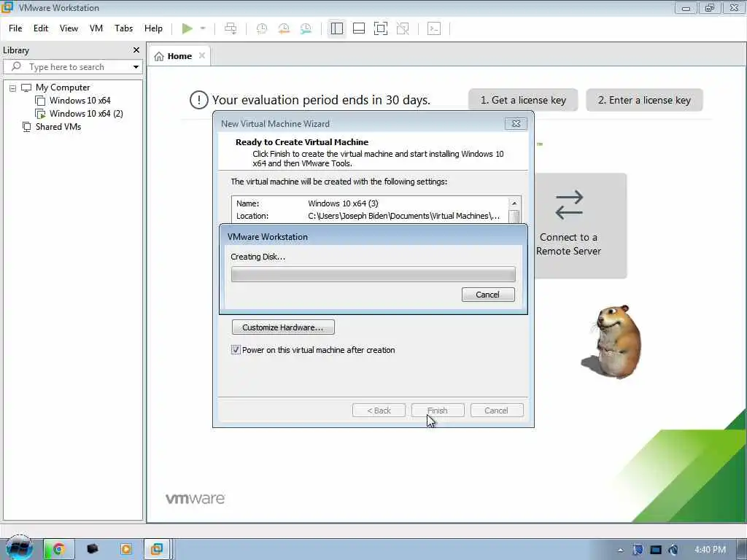Select the Windows 10 x64 (2) VM
747x560 pixels.
pos(86,114)
